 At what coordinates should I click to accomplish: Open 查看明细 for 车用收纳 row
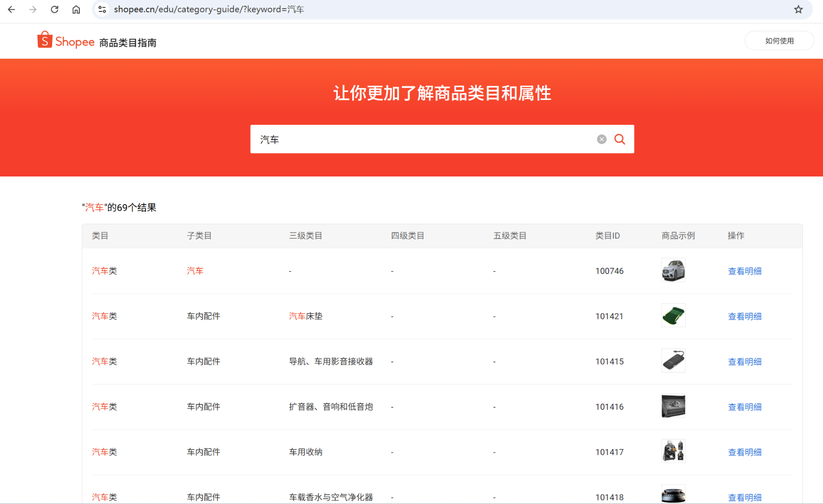point(744,452)
